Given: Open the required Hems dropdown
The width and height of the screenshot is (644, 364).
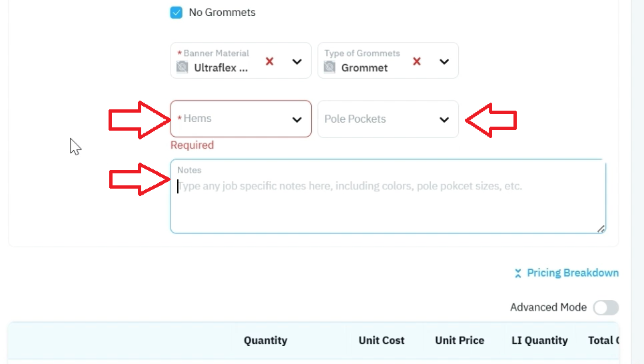Looking at the screenshot, I should (x=240, y=119).
